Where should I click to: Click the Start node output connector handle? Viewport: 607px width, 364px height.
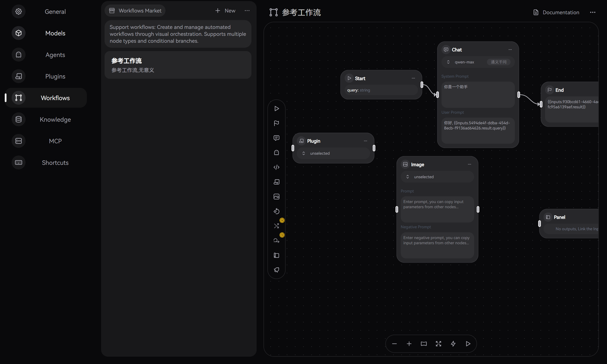pyautogui.click(x=422, y=85)
